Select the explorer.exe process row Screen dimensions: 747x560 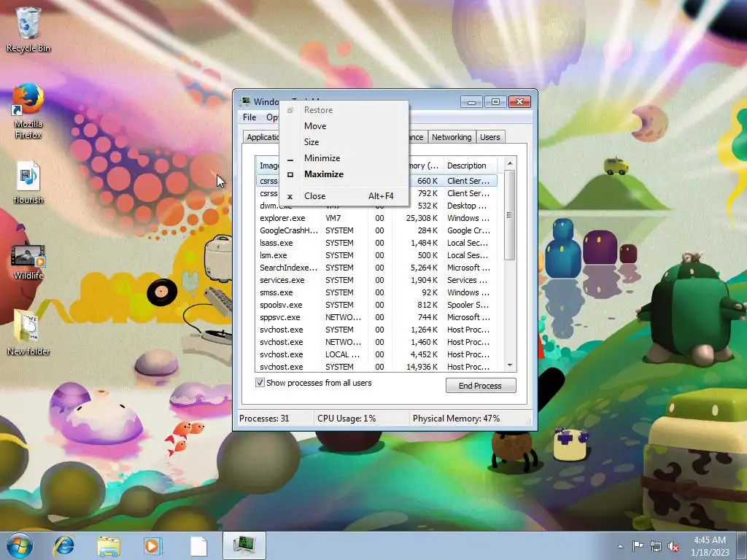376,218
